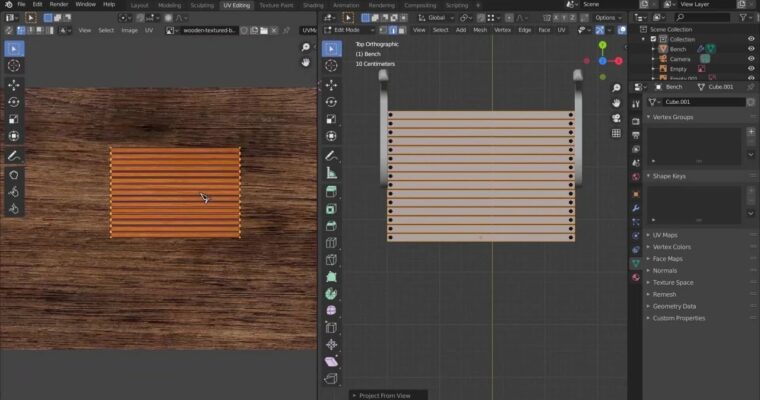This screenshot has height=400, width=760.
Task: Add a new vertex group with plus button
Action: [751, 132]
